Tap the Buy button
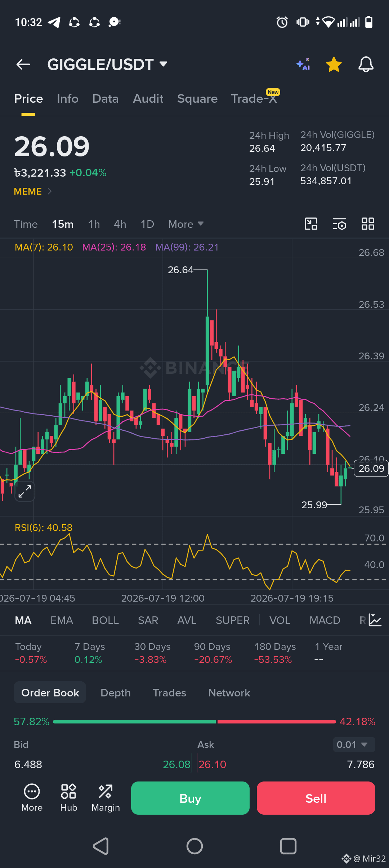The image size is (389, 868). click(x=190, y=798)
